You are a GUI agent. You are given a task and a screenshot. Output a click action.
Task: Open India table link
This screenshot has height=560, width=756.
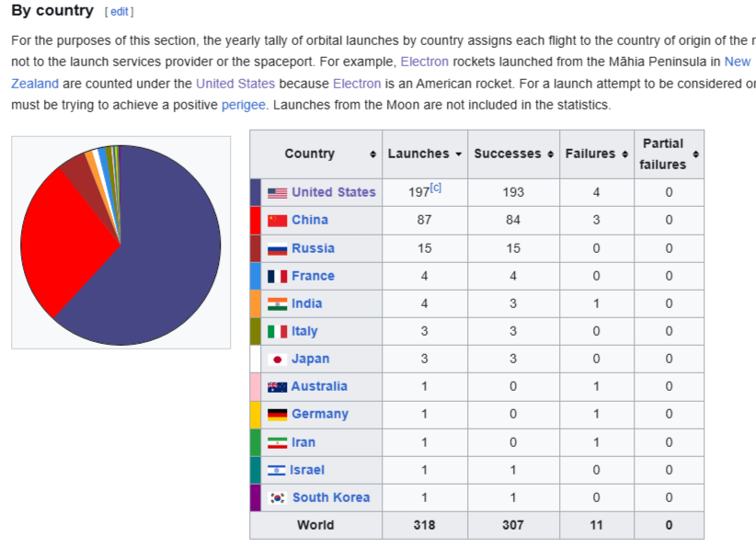click(306, 303)
